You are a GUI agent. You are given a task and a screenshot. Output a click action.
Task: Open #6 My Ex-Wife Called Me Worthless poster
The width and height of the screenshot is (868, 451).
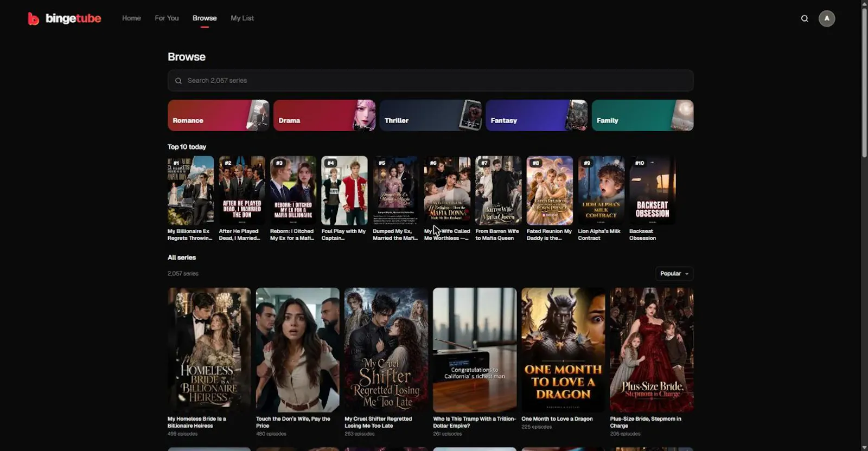tap(447, 190)
